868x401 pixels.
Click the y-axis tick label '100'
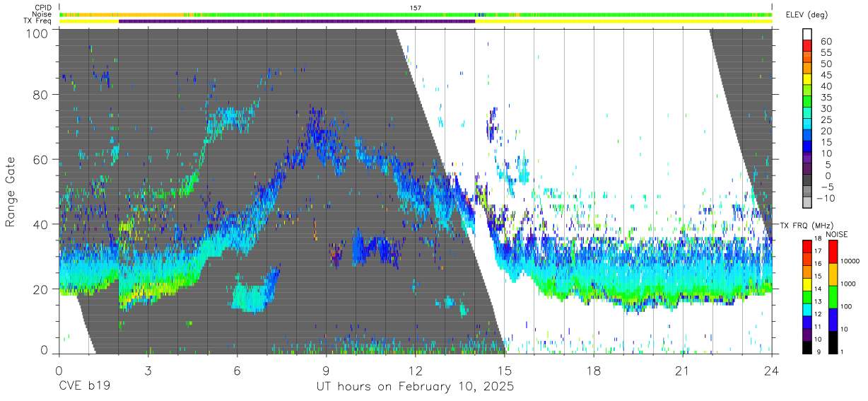click(x=38, y=33)
